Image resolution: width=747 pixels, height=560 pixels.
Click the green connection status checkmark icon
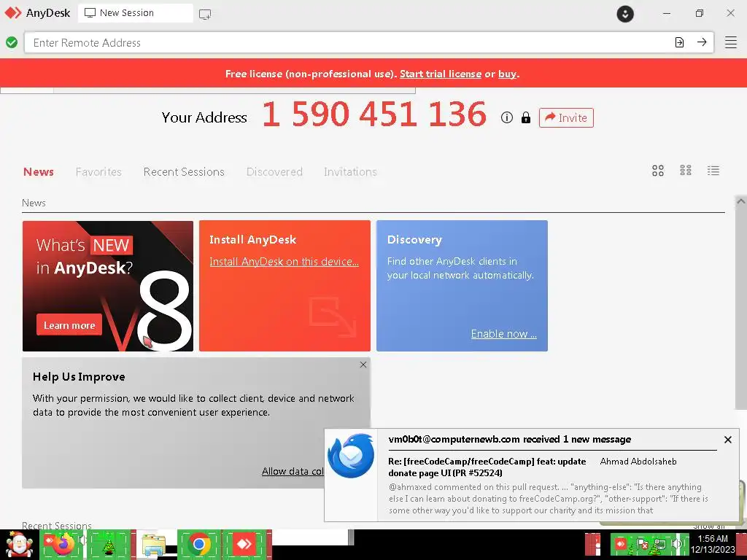[12, 42]
